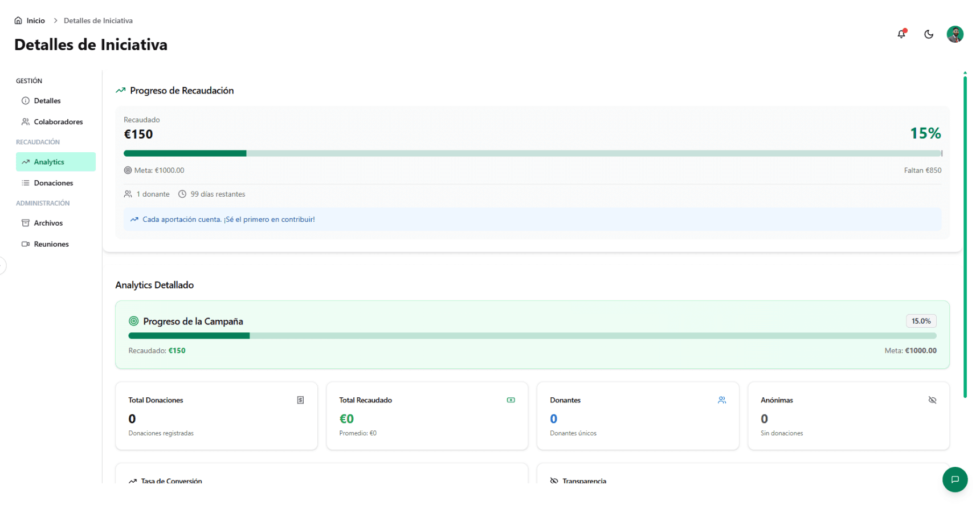Viewport: 980px width, 513px height.
Task: Toggle dark mode with moon icon
Action: (x=929, y=34)
